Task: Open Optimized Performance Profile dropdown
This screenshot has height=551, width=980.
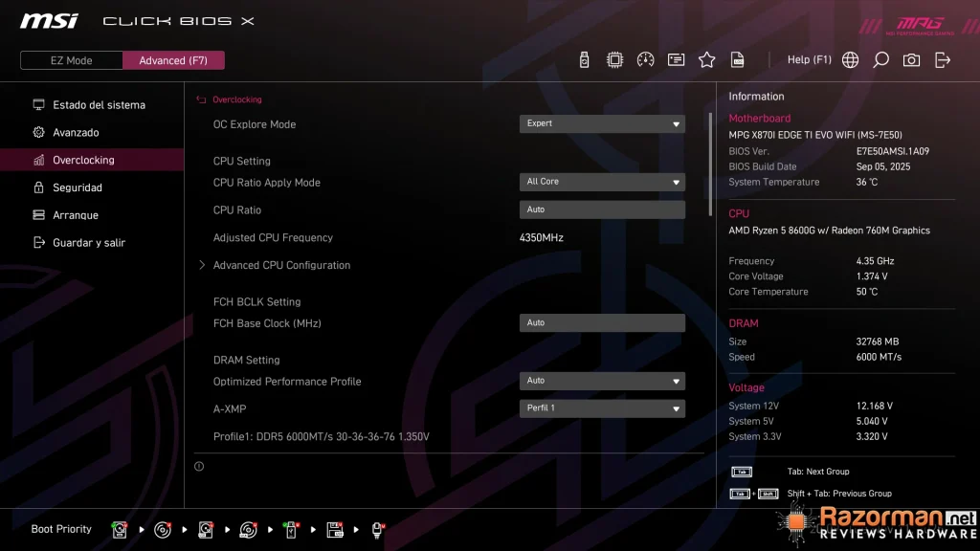Action: [602, 381]
